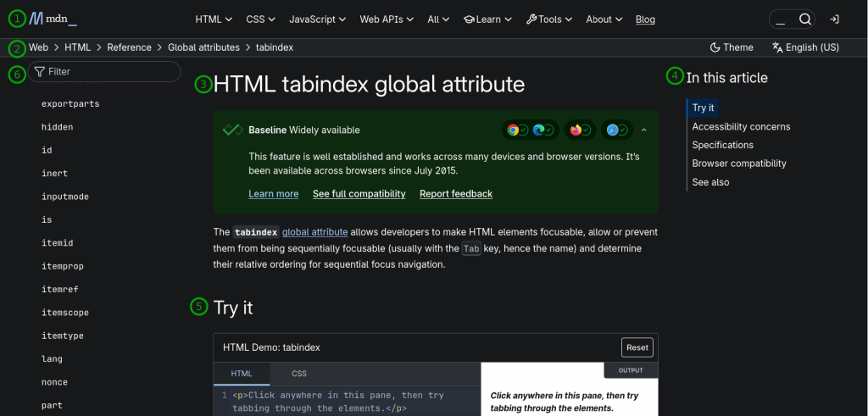The image size is (868, 416).
Task: Open lang in the sidebar
Action: (x=52, y=359)
